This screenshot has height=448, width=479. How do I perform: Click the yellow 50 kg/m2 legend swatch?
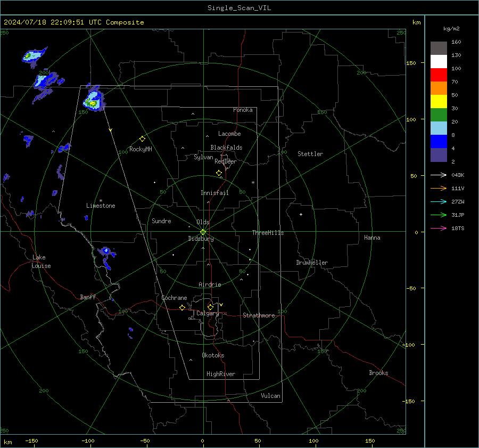tap(439, 101)
